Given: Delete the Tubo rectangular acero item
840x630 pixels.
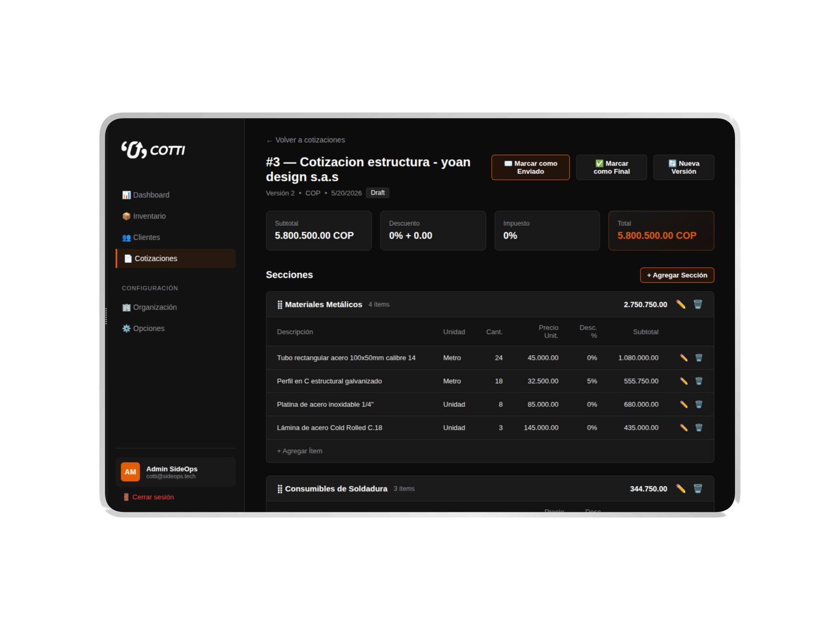Looking at the screenshot, I should (699, 358).
